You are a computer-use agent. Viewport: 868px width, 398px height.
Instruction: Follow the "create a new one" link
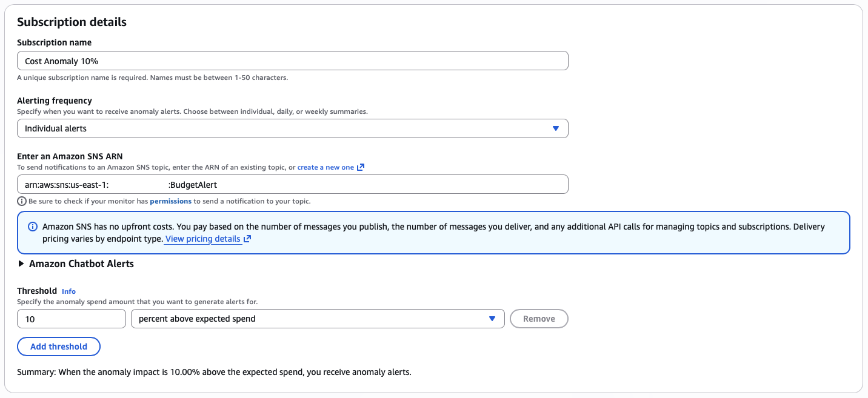[326, 167]
